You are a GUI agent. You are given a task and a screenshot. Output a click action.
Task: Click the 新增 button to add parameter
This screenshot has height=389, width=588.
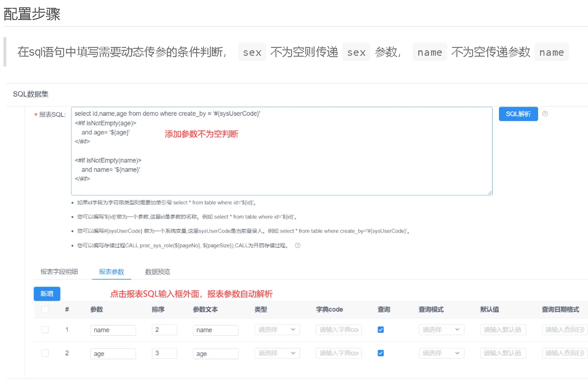[46, 294]
